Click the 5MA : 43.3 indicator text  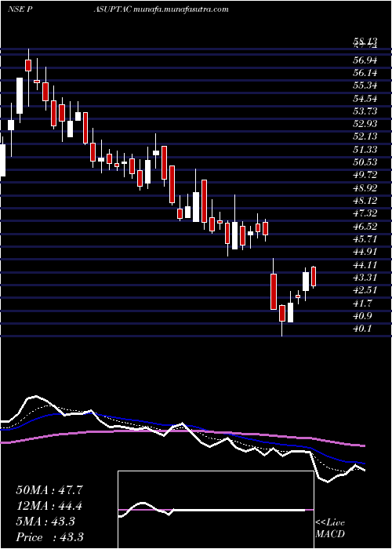tap(45, 522)
